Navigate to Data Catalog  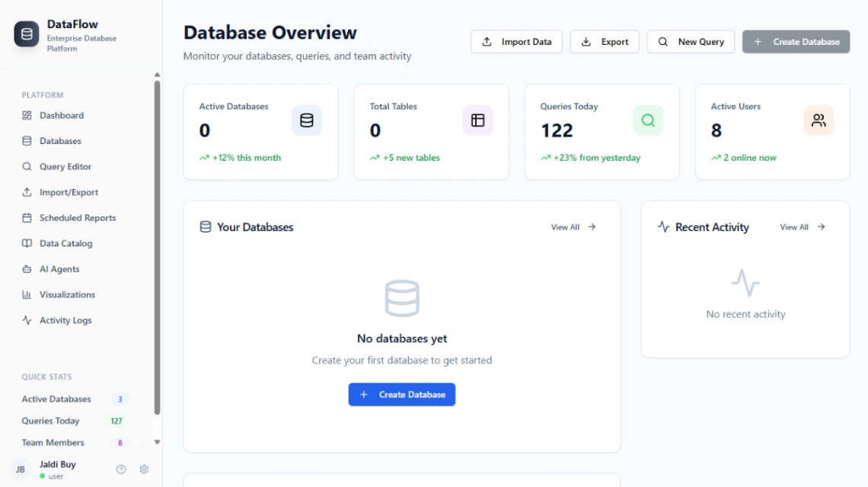(x=65, y=243)
